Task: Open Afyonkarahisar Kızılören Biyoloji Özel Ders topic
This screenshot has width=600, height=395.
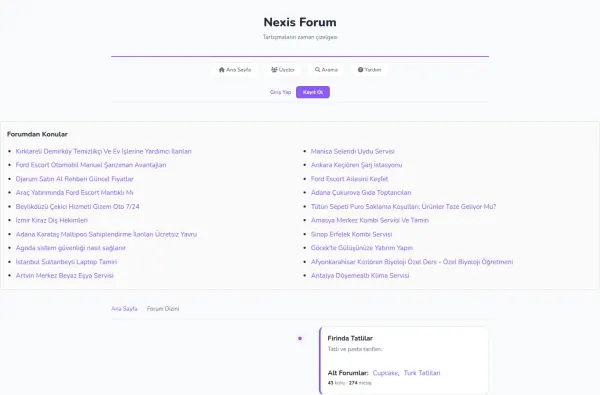Action: 412,262
